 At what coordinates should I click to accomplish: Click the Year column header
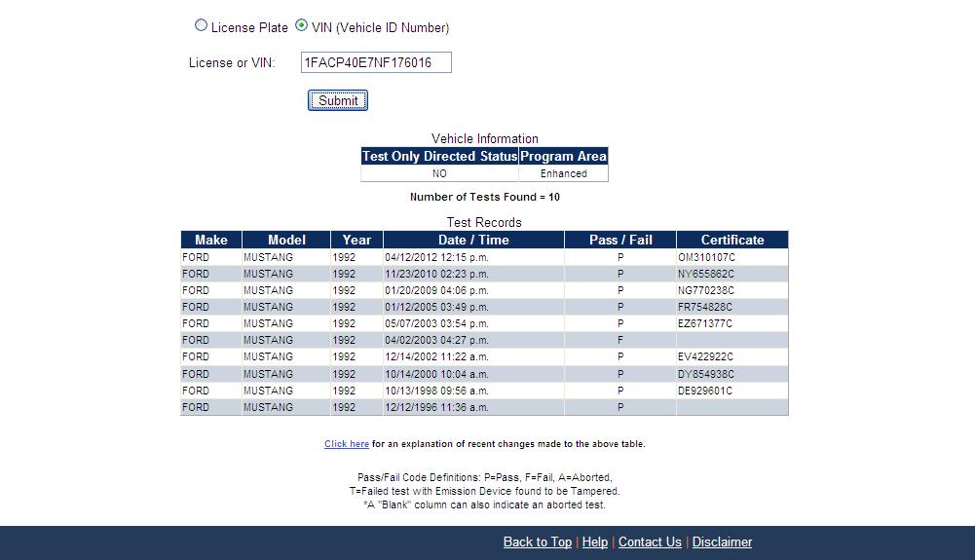tap(356, 240)
